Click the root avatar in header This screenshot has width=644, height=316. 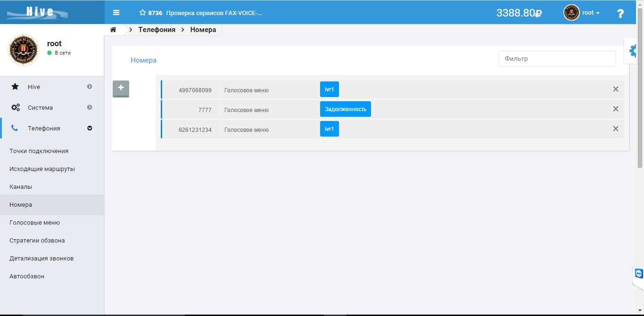coord(571,13)
